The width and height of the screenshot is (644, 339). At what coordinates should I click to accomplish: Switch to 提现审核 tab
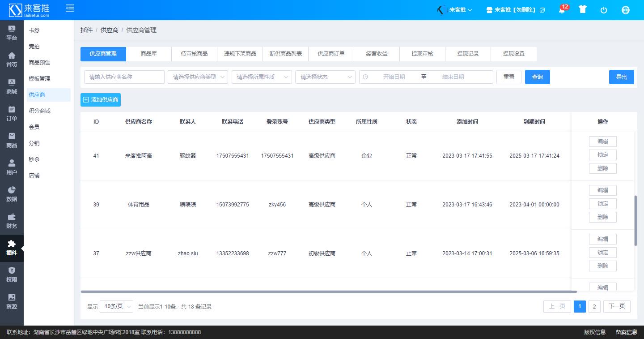(422, 54)
